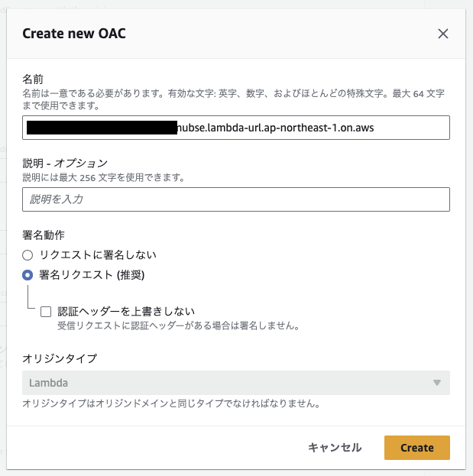Click the 署名リクエスト (推奨) label text

click(x=92, y=275)
